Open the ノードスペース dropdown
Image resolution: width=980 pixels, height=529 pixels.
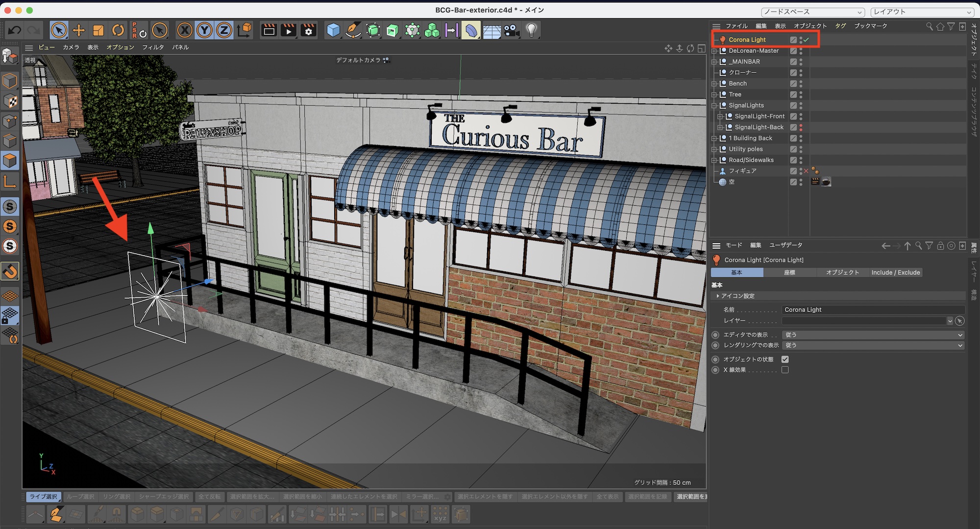point(812,12)
